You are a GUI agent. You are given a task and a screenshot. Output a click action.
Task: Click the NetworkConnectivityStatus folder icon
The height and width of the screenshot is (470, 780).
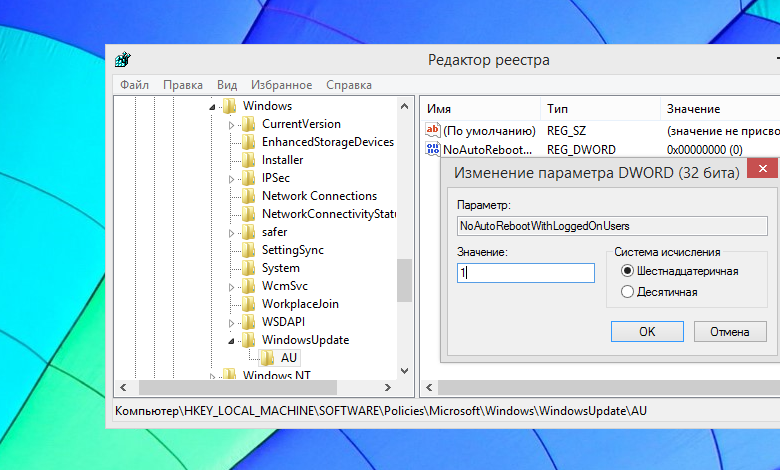point(248,214)
